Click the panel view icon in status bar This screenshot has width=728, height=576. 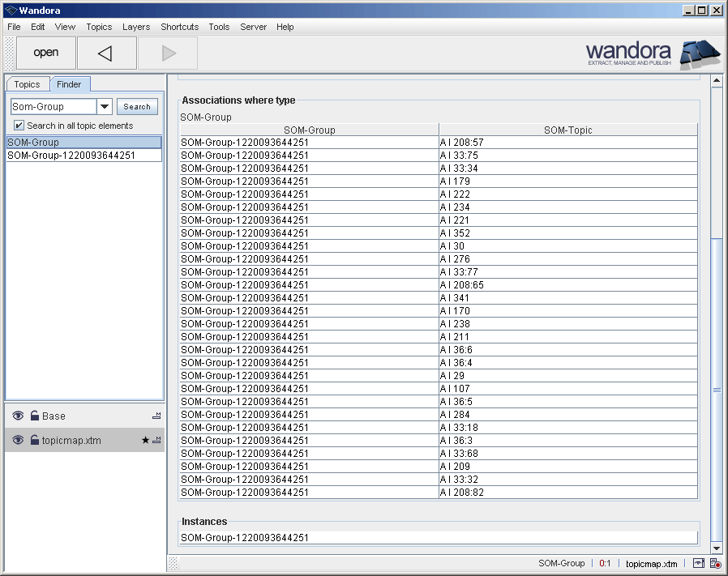[x=698, y=564]
